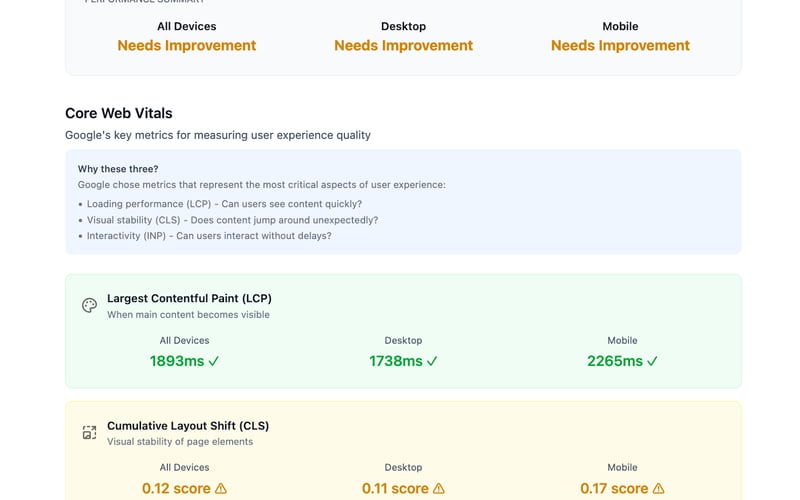Click the layout shift icon beside Cumulative Layout Shift

tap(89, 432)
